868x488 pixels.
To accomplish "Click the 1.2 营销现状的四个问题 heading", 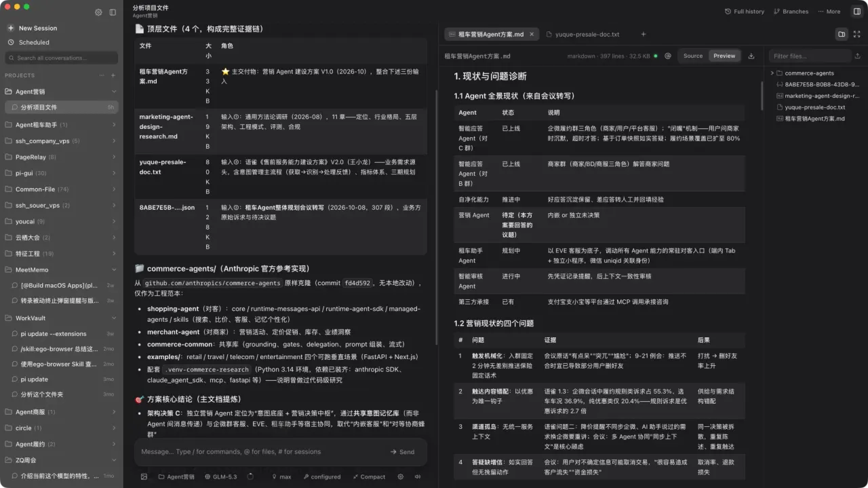I will [x=494, y=323].
